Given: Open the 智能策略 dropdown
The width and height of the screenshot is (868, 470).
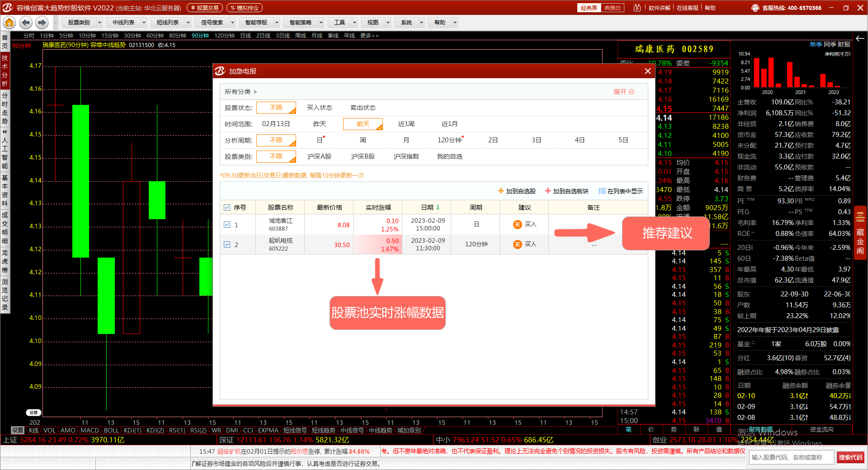Looking at the screenshot, I should coord(304,22).
